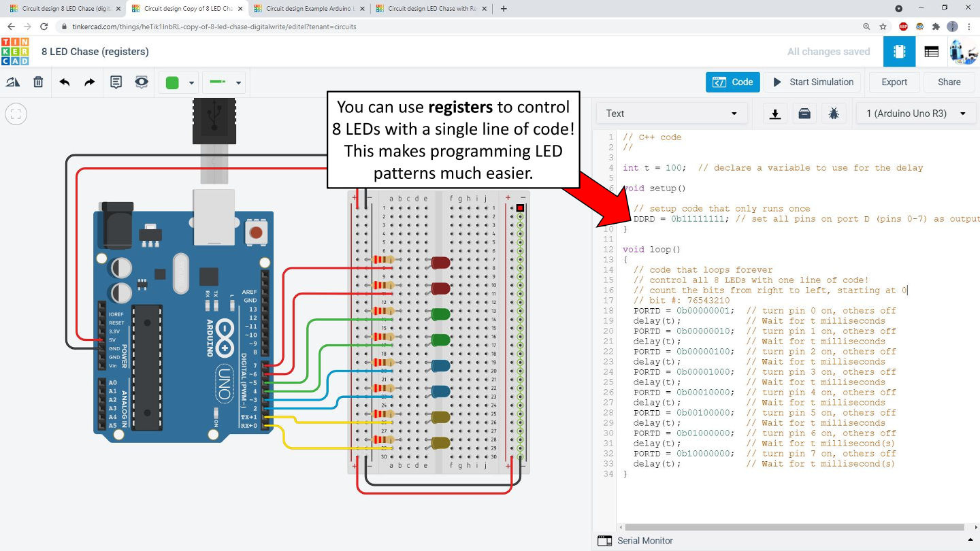980x551 pixels.
Task: Undo the last action
Action: [x=65, y=82]
